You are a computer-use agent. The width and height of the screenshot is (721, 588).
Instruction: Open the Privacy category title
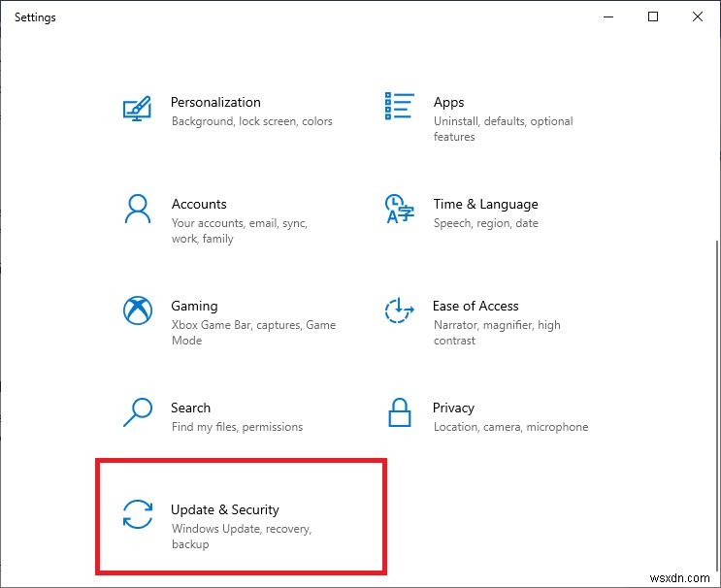tap(453, 408)
